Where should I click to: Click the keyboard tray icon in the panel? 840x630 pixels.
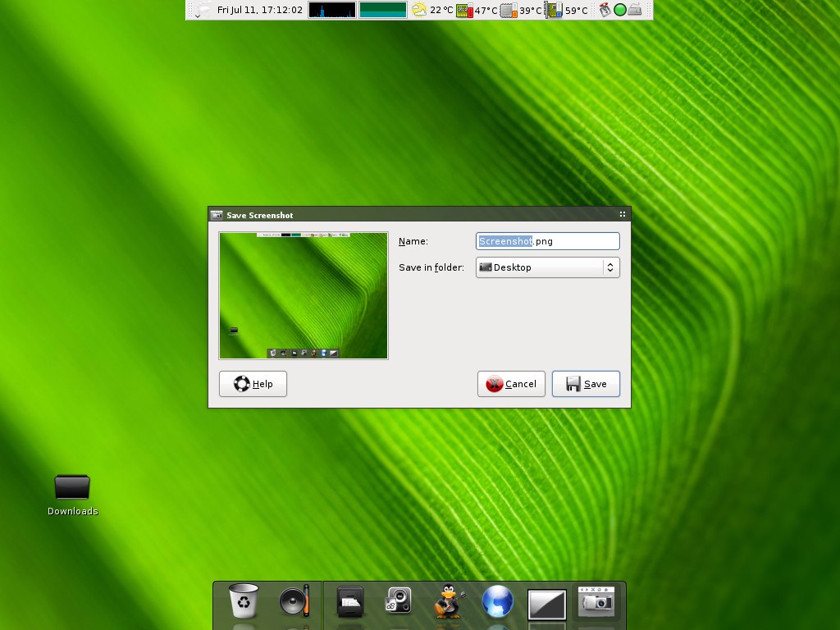(635, 10)
